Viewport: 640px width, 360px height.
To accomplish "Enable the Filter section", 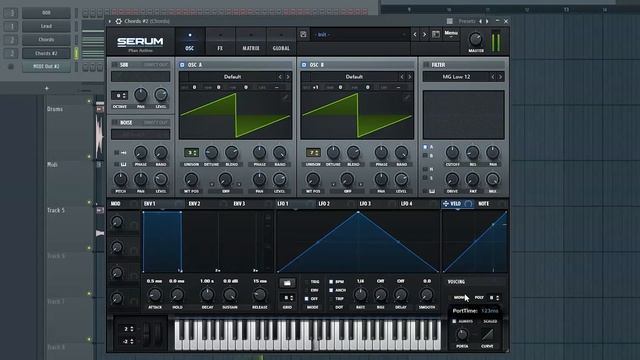I will pyautogui.click(x=426, y=65).
